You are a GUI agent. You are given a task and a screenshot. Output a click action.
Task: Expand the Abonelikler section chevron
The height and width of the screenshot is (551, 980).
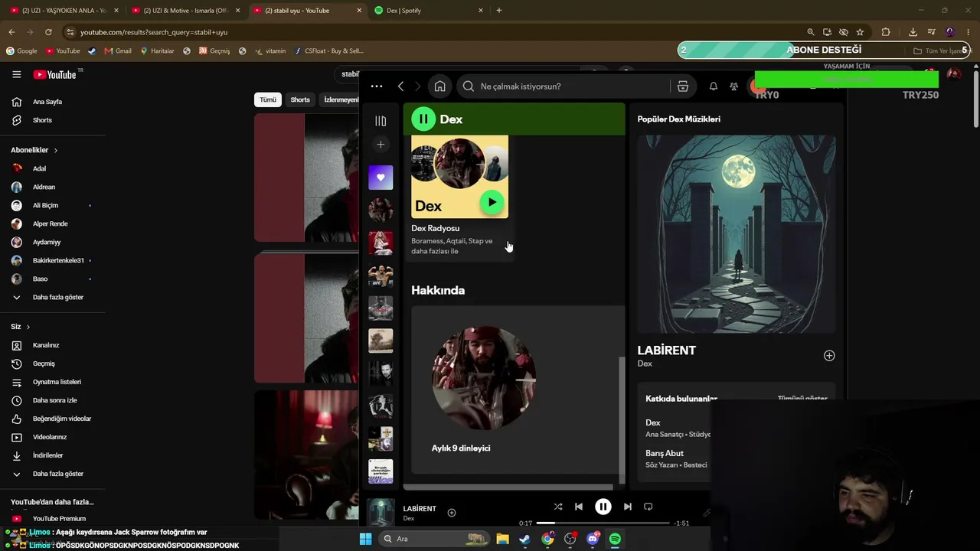[x=55, y=150]
